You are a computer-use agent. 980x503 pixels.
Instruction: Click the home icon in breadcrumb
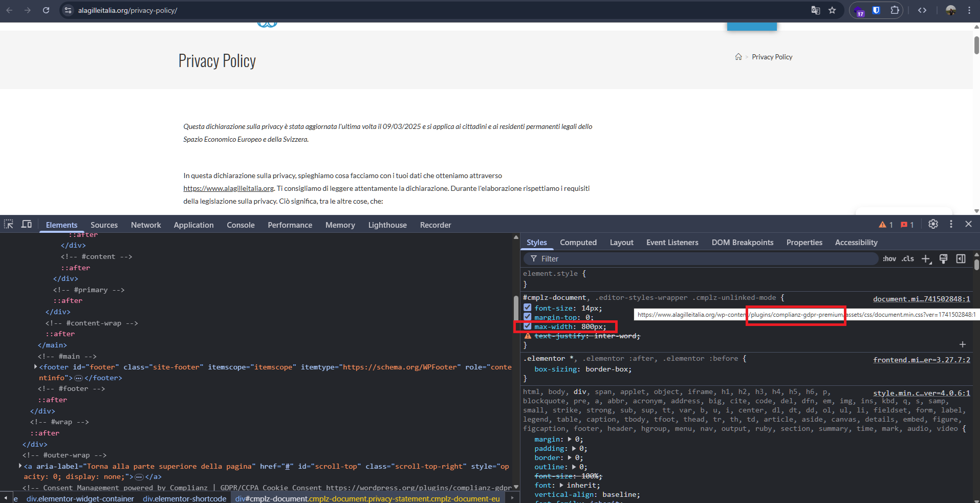[x=738, y=57]
